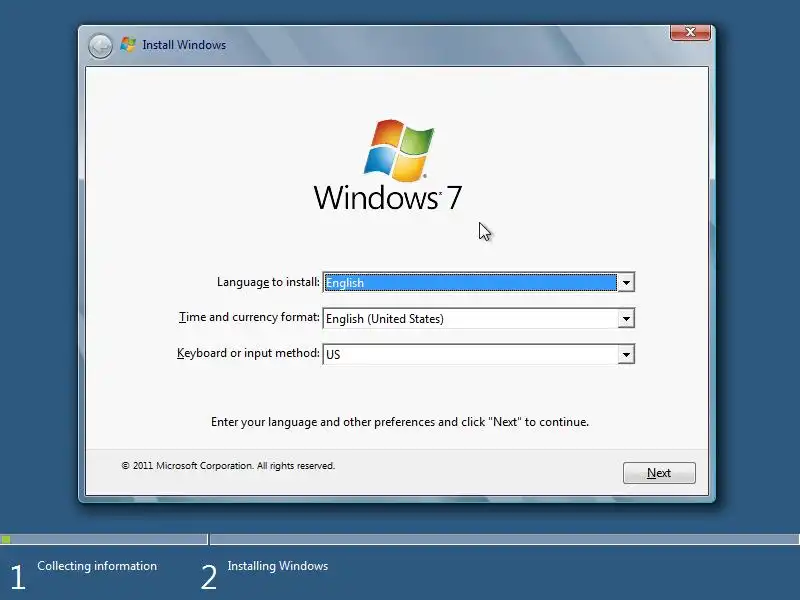Click the Installing Windows progress bar
Image resolution: width=800 pixels, height=600 pixels.
pos(505,539)
